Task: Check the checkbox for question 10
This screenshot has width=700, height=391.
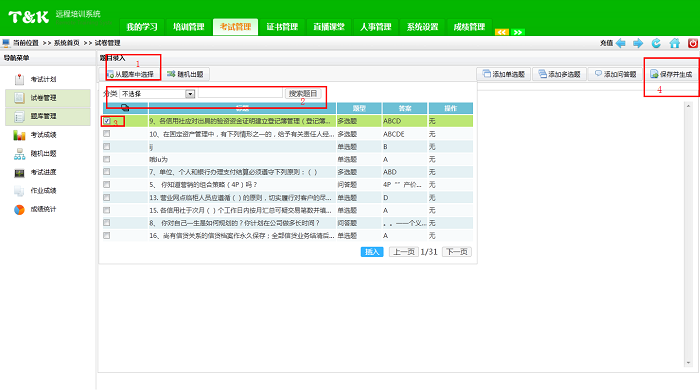Action: pos(107,134)
